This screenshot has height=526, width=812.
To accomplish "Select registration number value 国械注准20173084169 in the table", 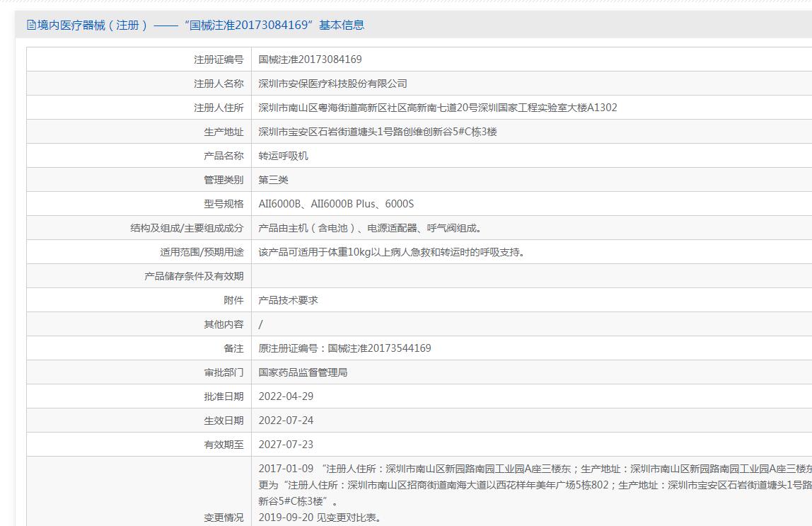I will point(311,59).
